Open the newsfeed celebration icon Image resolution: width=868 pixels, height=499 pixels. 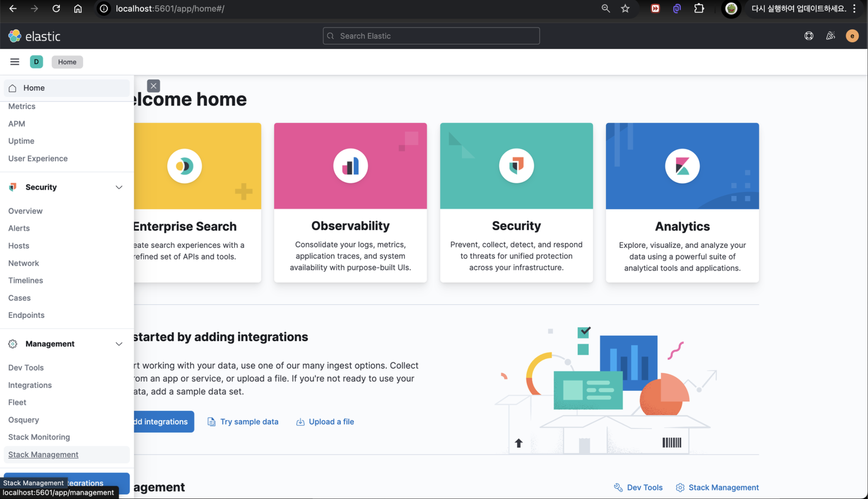(830, 36)
